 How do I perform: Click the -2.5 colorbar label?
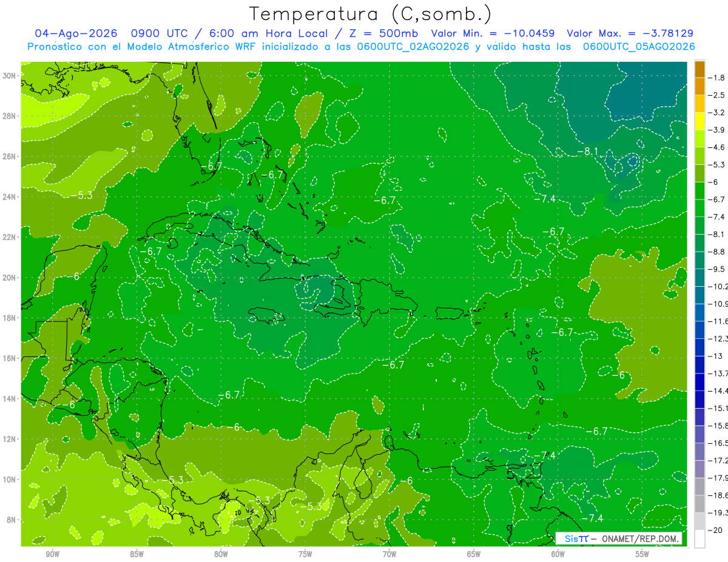point(718,95)
